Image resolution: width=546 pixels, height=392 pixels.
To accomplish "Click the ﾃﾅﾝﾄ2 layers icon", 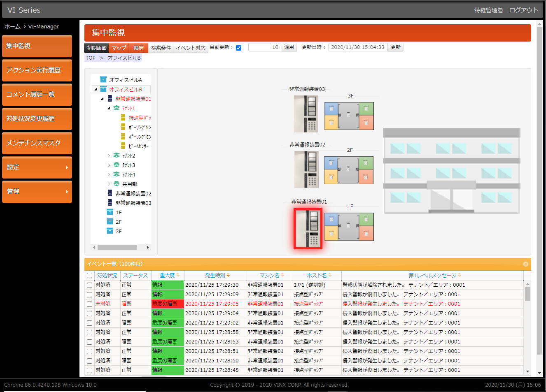I will click(117, 155).
